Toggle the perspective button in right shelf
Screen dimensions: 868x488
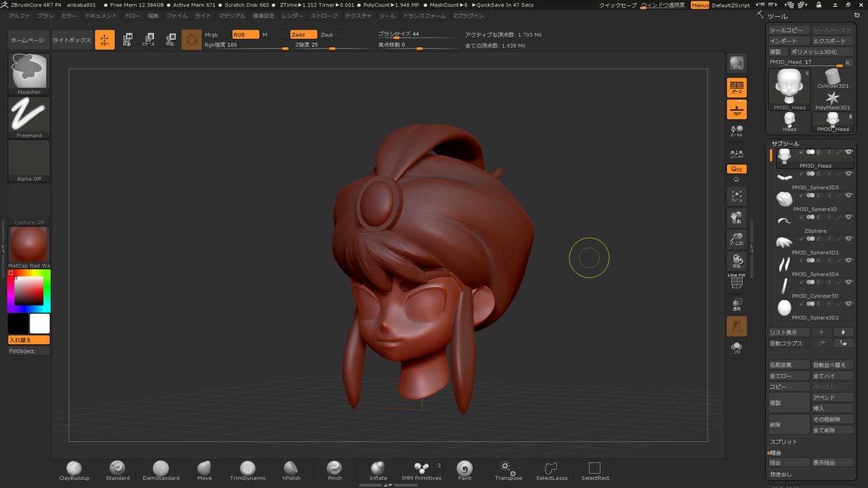[x=736, y=88]
